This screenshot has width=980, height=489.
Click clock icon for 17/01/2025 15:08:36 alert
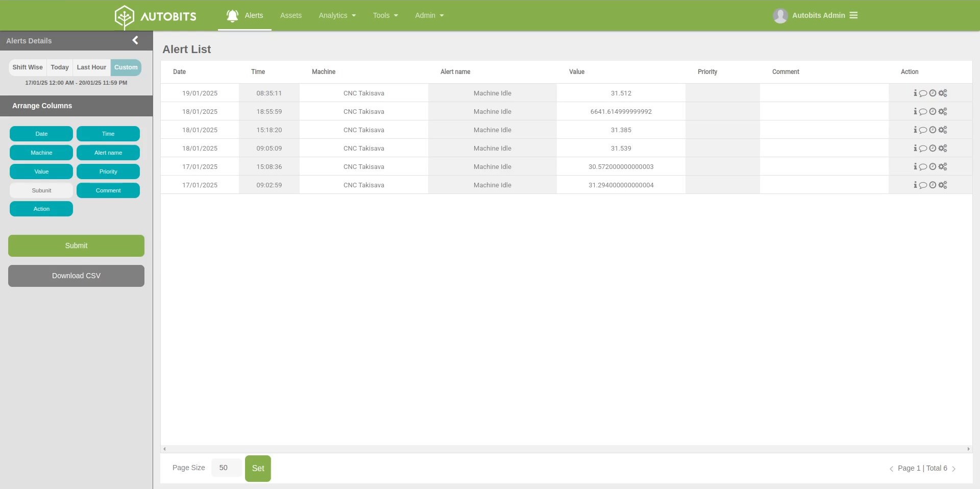pos(933,166)
